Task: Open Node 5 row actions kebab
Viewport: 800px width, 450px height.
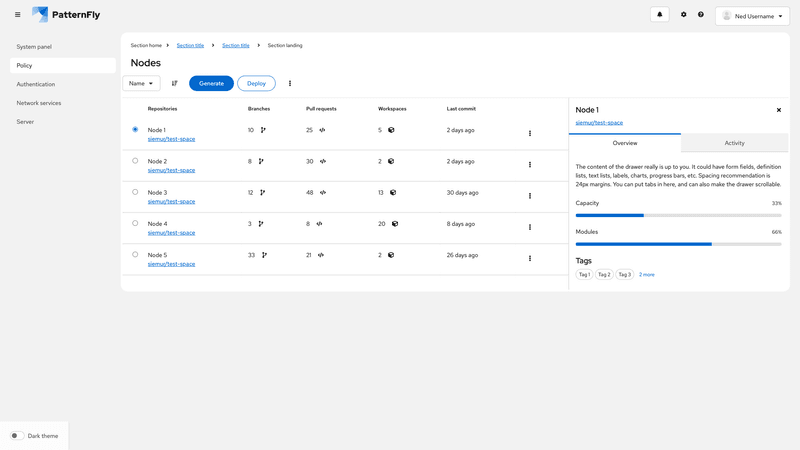Action: click(x=530, y=258)
